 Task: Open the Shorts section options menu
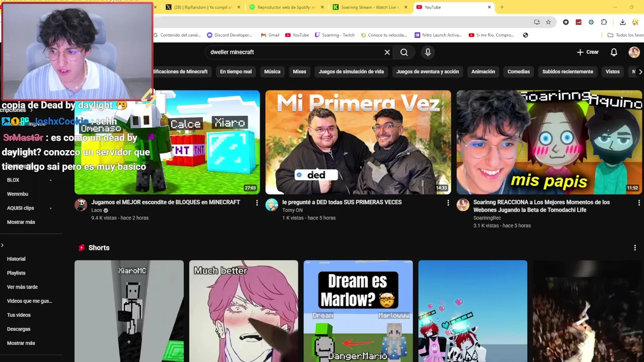[x=635, y=248]
